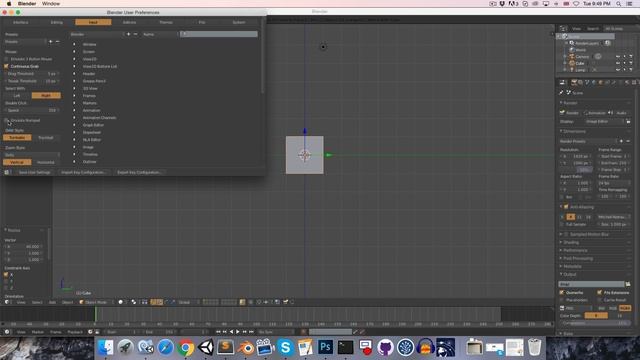Open the Presets dropdown
The image size is (640, 360).
point(24,42)
